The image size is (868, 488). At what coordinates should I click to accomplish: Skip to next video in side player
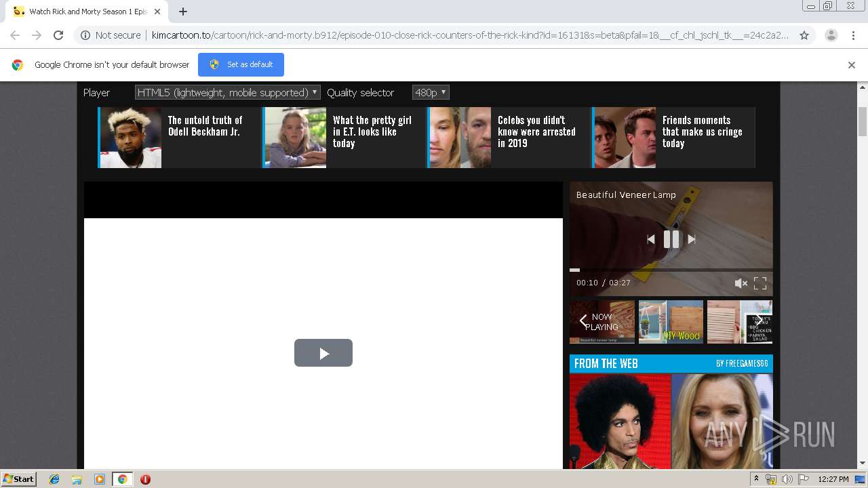click(x=692, y=239)
